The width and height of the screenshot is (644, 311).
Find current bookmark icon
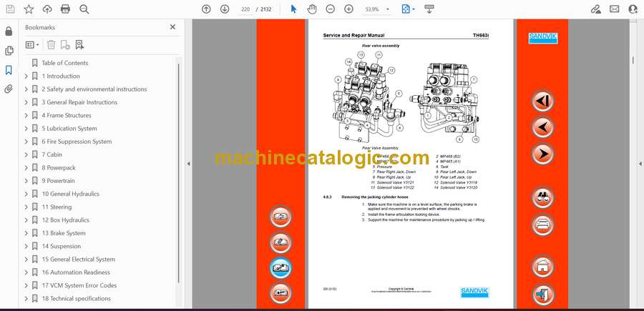pyautogui.click(x=79, y=45)
